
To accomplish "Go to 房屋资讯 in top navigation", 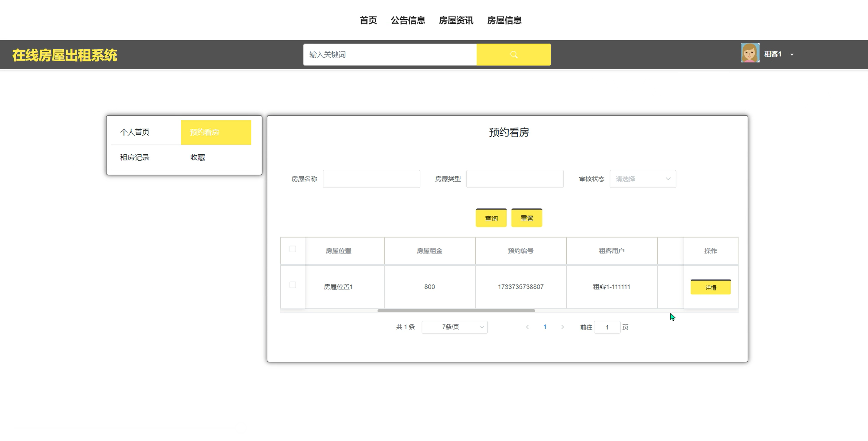I will [x=456, y=20].
